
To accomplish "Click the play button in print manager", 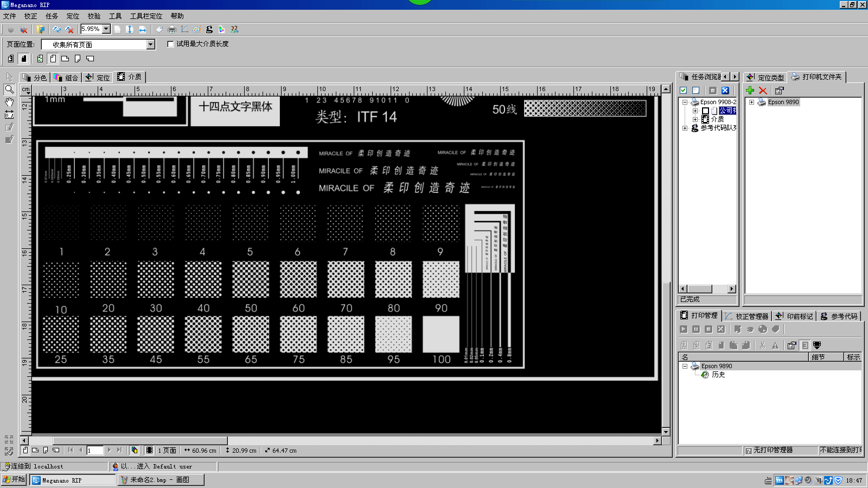I will (x=684, y=329).
